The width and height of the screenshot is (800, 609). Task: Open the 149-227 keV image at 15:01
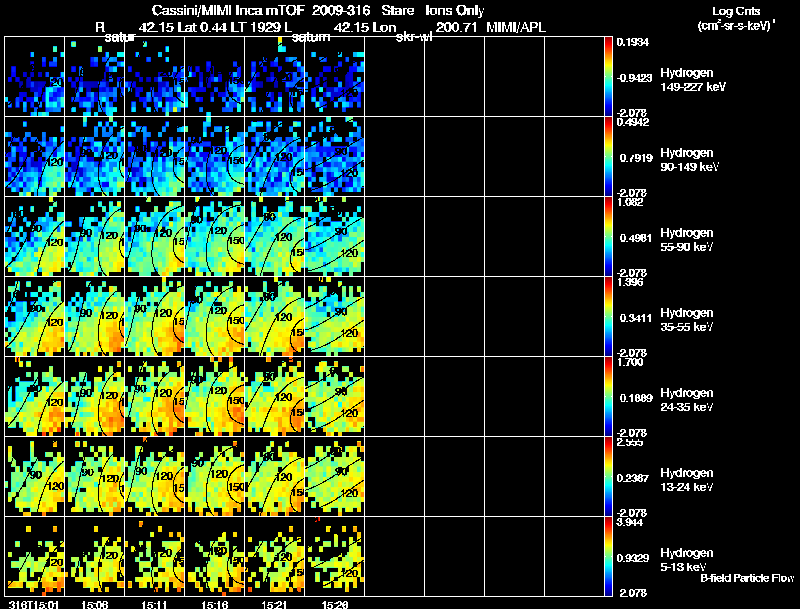tap(35, 77)
